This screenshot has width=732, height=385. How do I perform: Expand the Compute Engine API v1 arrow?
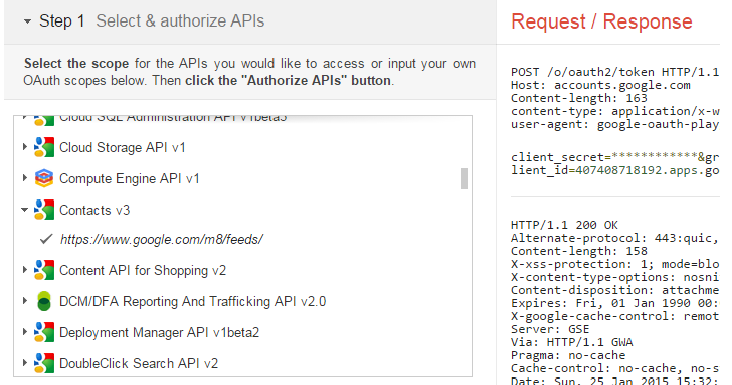pos(25,178)
